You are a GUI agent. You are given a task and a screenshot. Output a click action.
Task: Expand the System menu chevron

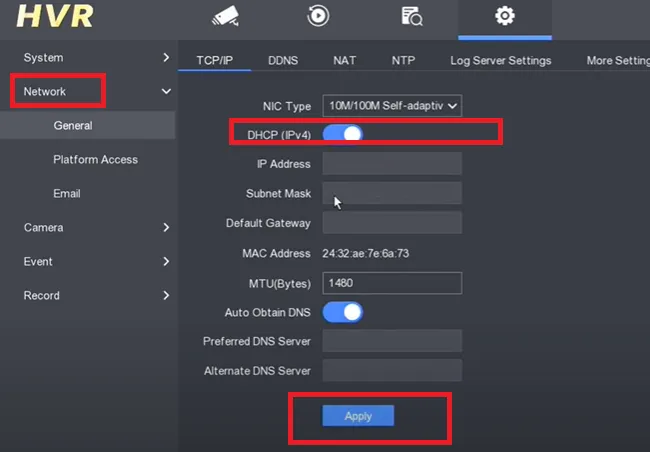166,57
